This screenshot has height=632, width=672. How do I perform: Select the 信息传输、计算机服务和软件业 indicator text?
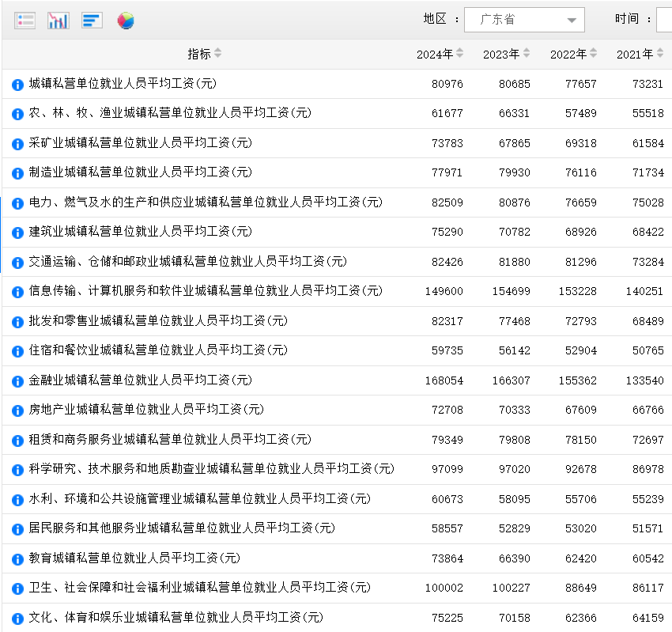206,291
